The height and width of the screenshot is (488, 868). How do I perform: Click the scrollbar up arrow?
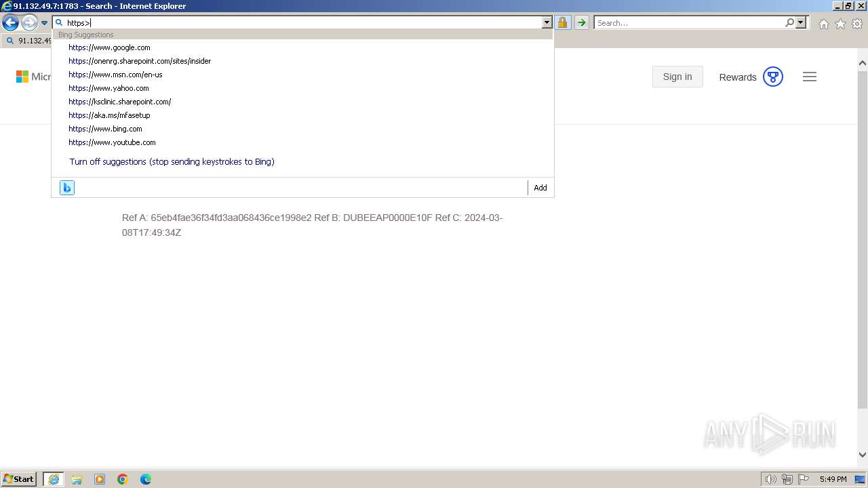point(863,64)
